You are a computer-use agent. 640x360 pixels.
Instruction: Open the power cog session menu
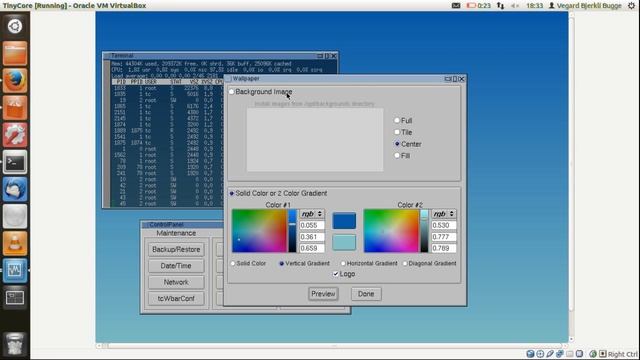tap(631, 5)
